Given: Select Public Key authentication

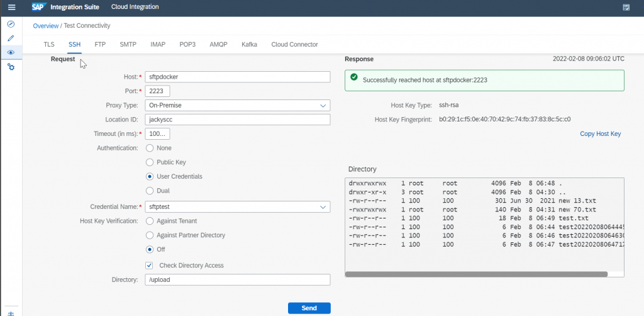Looking at the screenshot, I should tap(150, 162).
